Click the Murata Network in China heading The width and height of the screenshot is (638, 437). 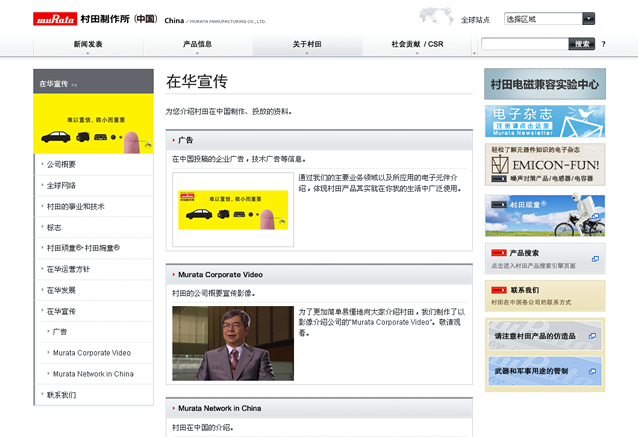(x=219, y=408)
